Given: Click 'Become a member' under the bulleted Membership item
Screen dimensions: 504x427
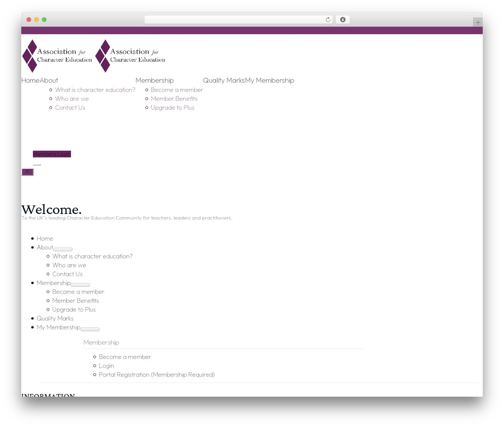Looking at the screenshot, I should pyautogui.click(x=78, y=292).
